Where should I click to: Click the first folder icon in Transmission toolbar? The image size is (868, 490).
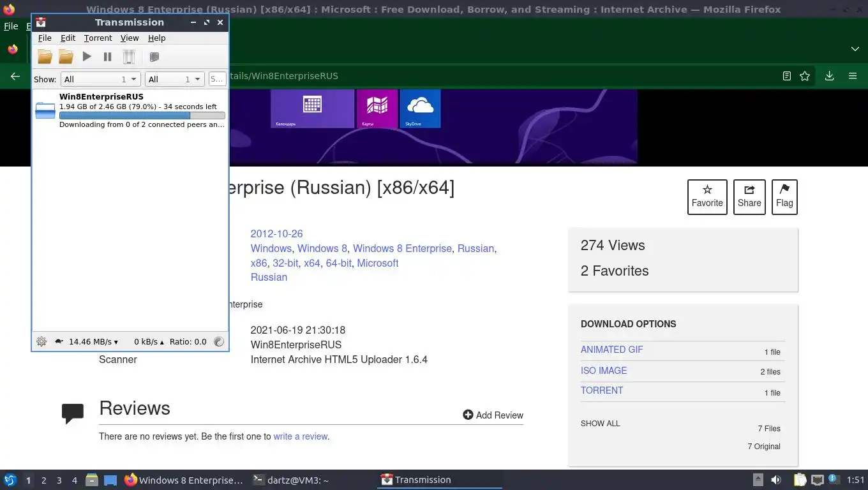pos(45,57)
